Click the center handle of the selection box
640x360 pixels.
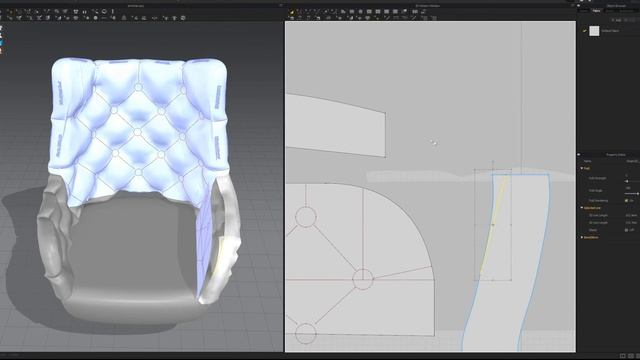coord(493,224)
